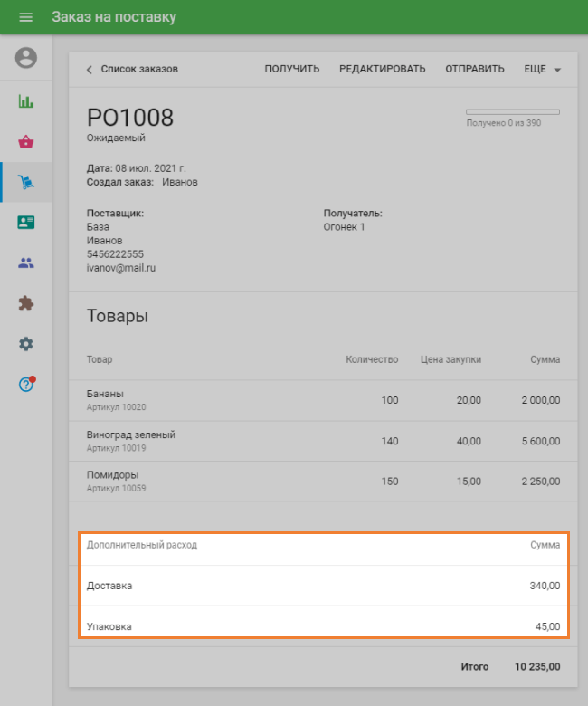The image size is (588, 706).
Task: Click the received items progress bar
Action: pos(512,112)
